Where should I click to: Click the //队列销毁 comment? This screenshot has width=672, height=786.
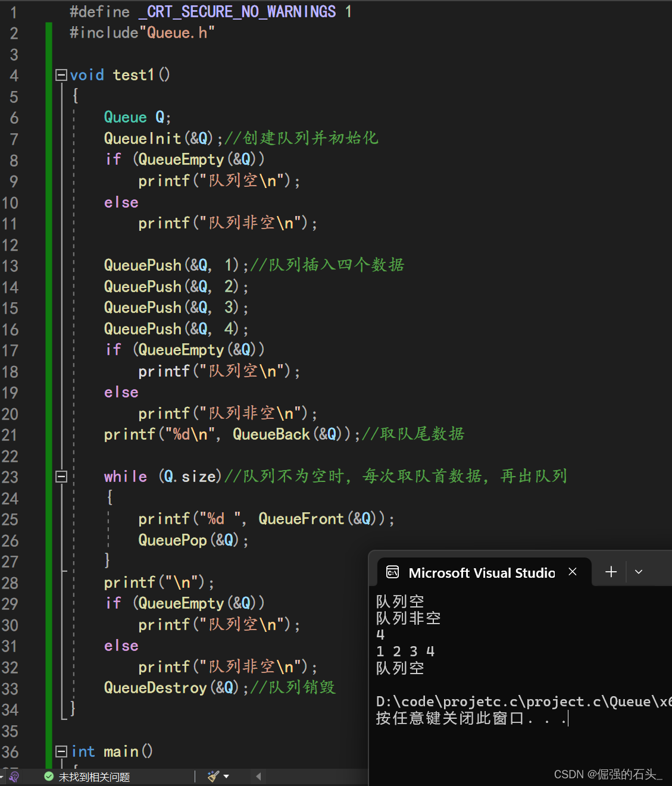[293, 687]
